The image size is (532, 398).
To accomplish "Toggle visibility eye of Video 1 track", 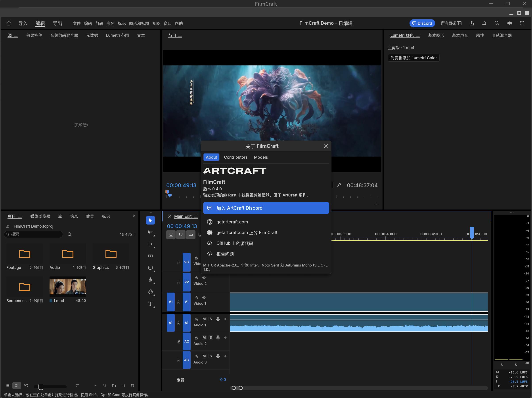I will tap(204, 297).
